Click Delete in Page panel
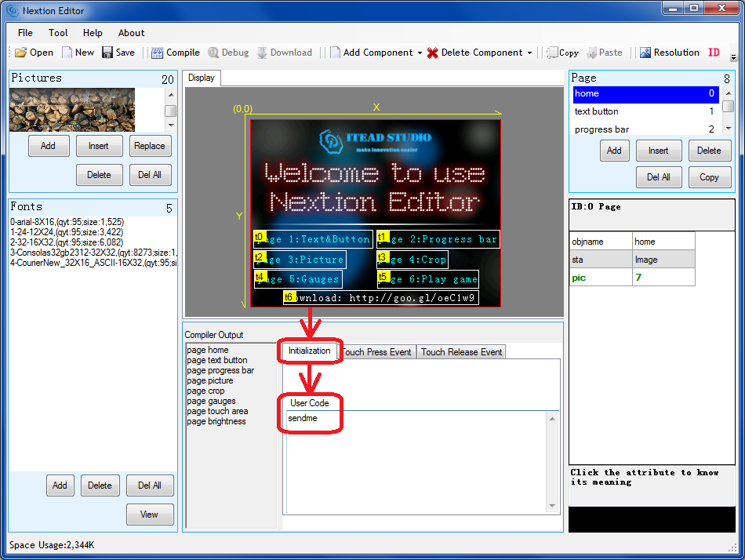Screen dimensions: 745x560 (710, 151)
